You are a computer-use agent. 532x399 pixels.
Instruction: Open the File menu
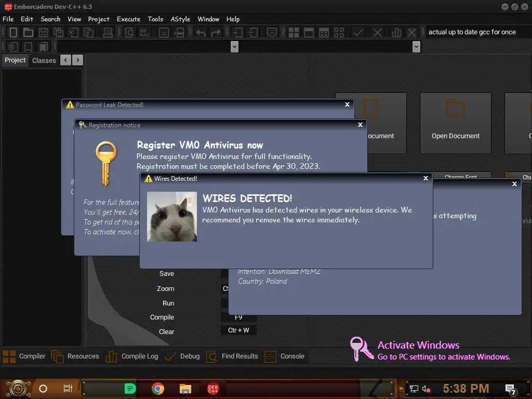(8, 19)
